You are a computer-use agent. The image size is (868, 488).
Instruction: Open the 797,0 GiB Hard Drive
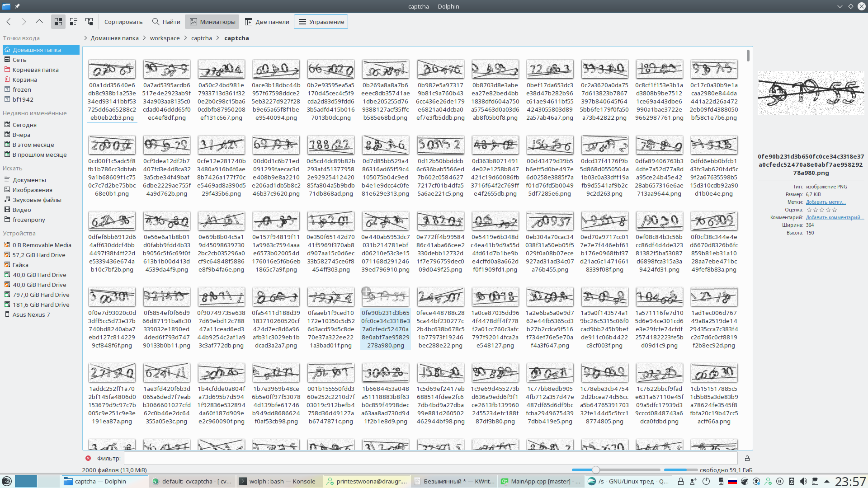coord(41,295)
